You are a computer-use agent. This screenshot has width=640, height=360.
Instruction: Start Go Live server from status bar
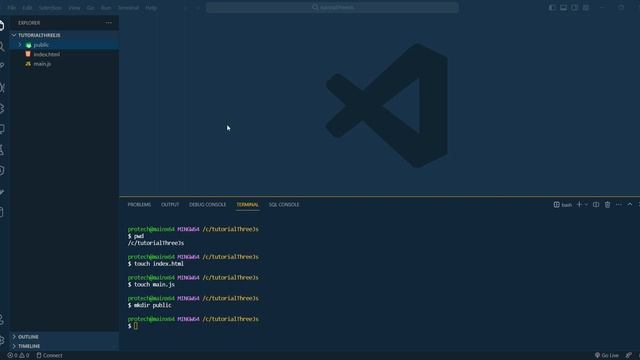(607, 356)
